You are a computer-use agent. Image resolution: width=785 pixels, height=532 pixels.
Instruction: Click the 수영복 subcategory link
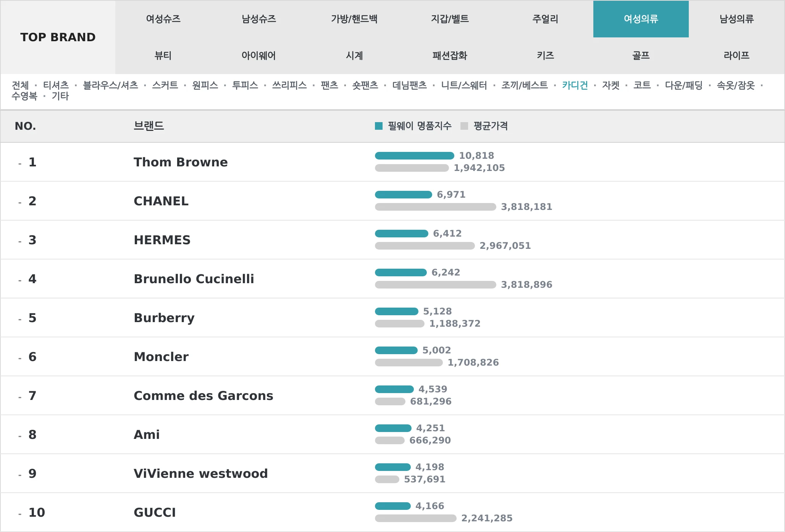24,96
